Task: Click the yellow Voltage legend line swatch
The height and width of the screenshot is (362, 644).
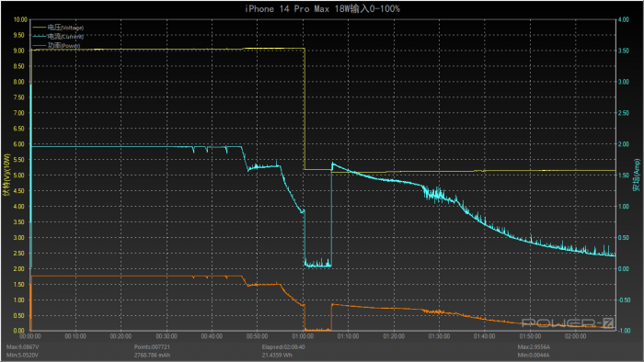Action: click(x=40, y=28)
